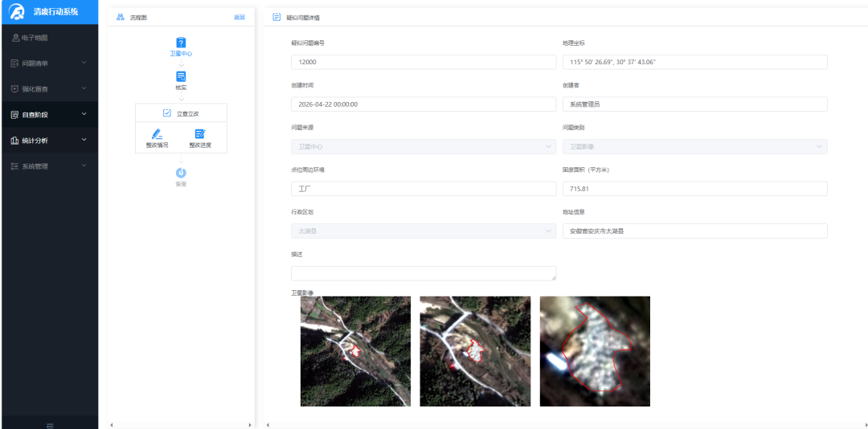The width and height of the screenshot is (868, 429).
Task: Click the 固废面积 field showing 715.81
Action: click(694, 189)
